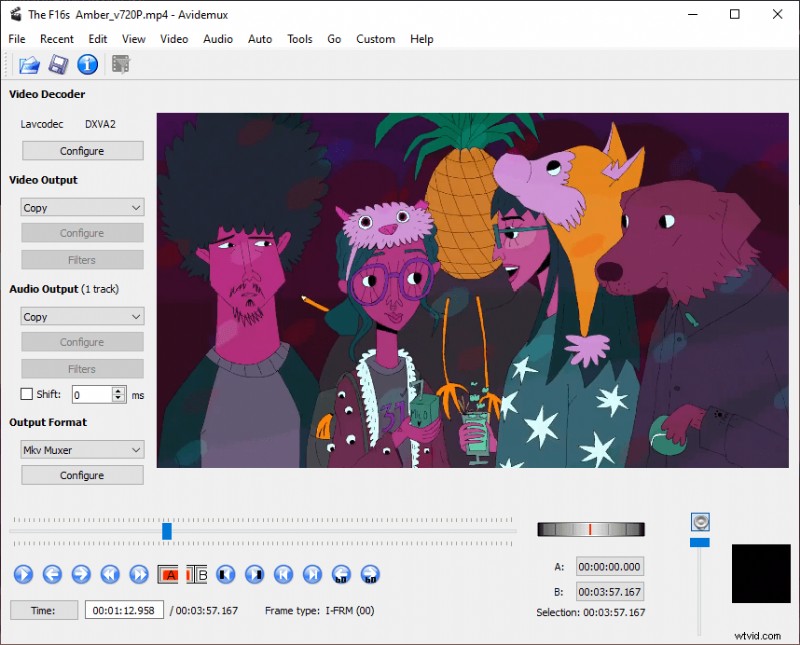This screenshot has height=645, width=800.
Task: Save the current project
Action: (58, 64)
